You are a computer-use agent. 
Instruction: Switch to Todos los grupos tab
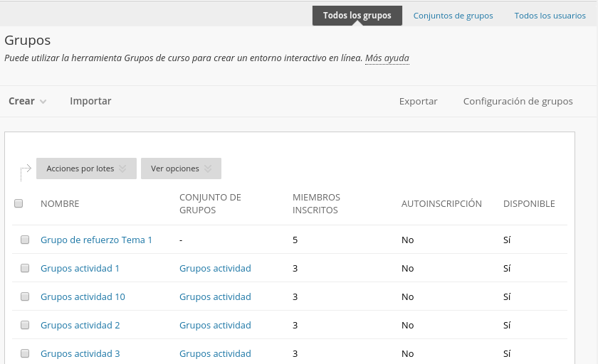(x=357, y=16)
